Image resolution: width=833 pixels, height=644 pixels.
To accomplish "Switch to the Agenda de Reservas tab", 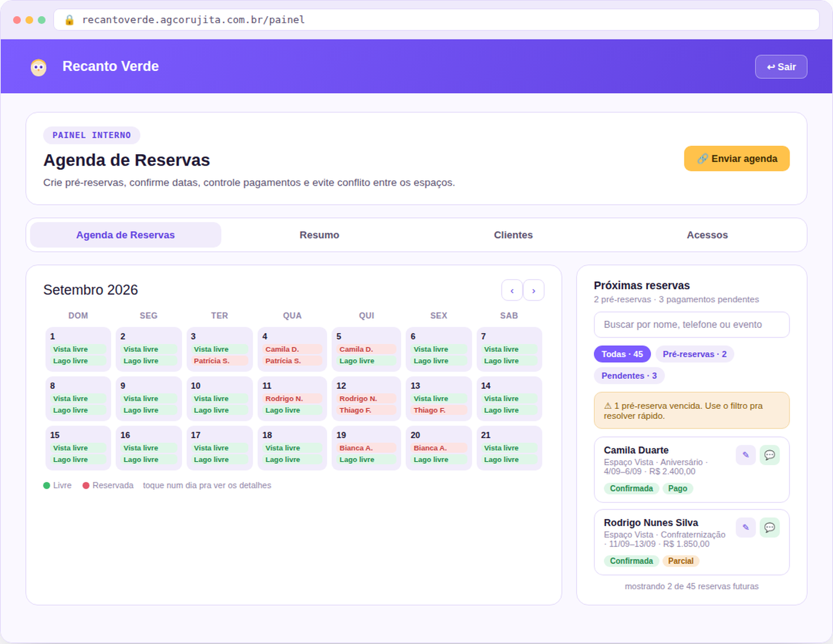I will tap(126, 235).
